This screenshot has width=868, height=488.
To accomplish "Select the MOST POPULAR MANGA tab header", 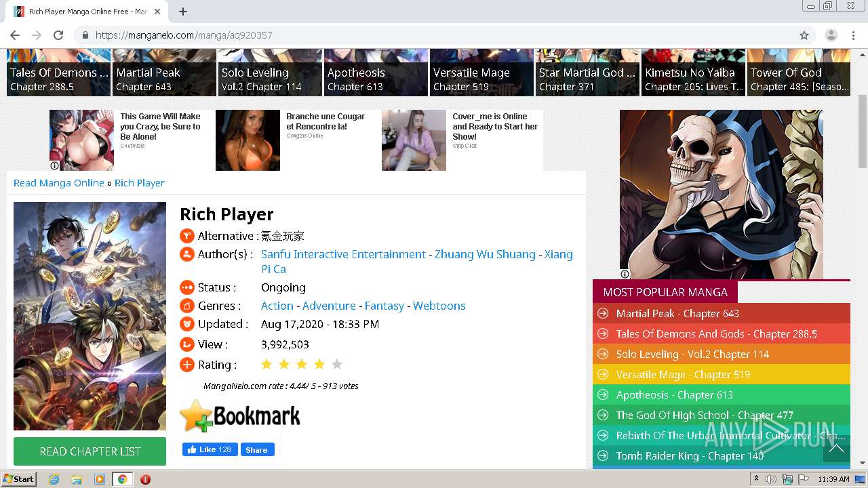I will pyautogui.click(x=665, y=292).
